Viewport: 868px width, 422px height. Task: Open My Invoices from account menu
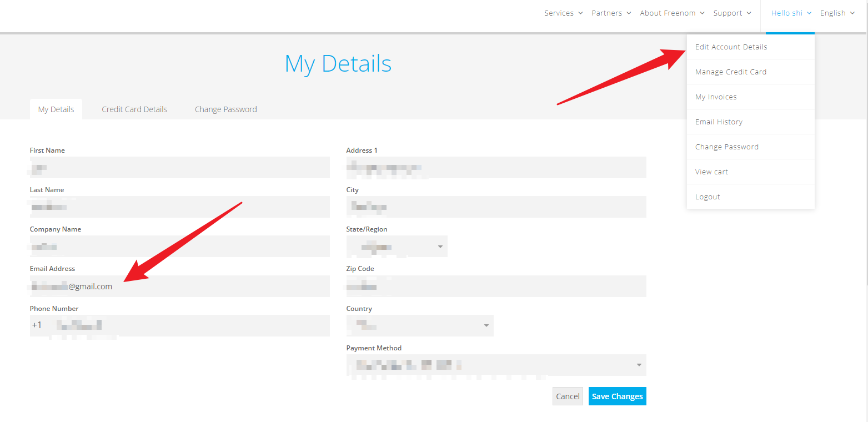pos(716,97)
